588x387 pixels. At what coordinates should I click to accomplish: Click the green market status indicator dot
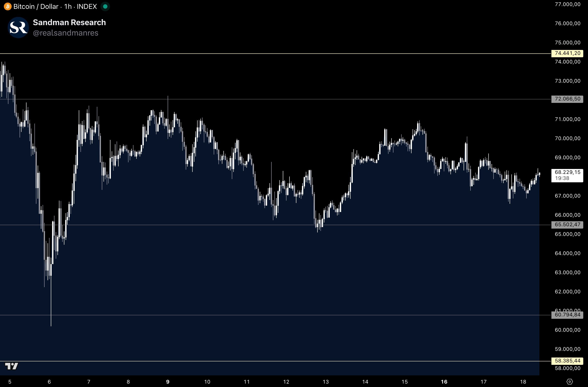[x=105, y=6]
